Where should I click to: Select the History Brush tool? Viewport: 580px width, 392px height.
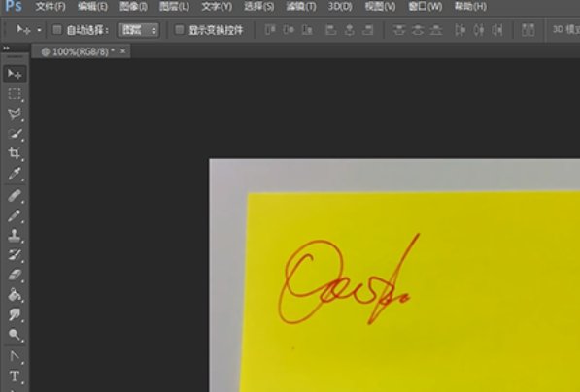pyautogui.click(x=15, y=255)
